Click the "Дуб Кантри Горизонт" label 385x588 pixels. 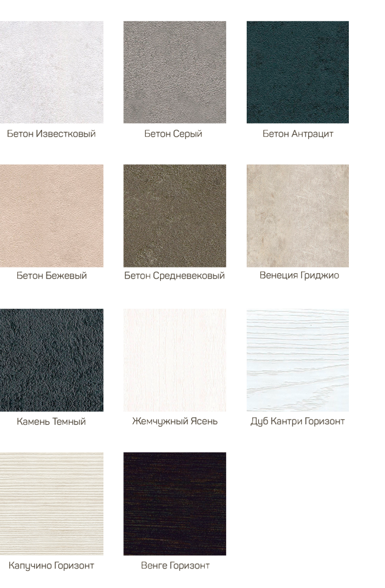(297, 422)
